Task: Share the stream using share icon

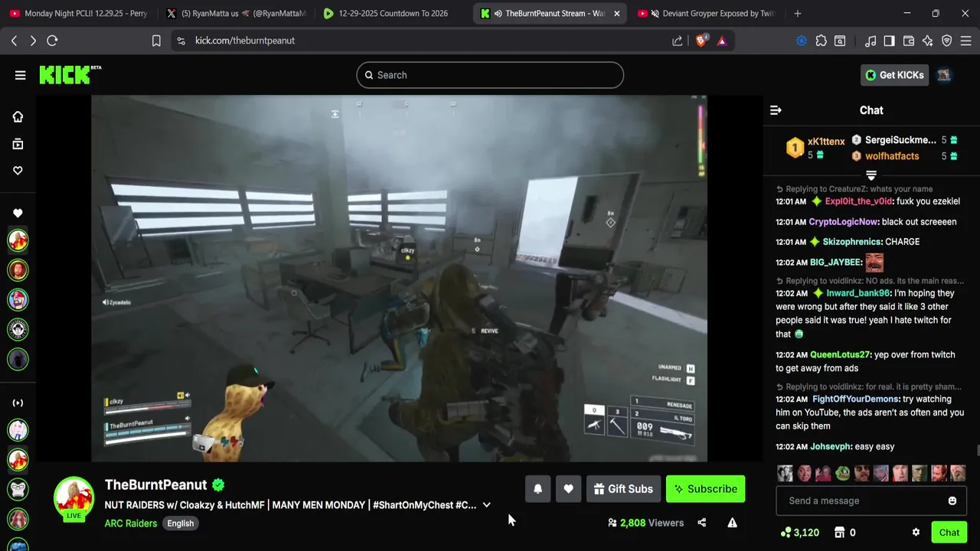Action: click(701, 523)
